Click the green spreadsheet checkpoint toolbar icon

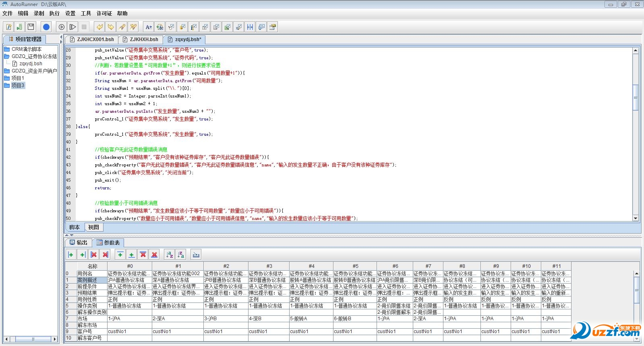pos(228,27)
